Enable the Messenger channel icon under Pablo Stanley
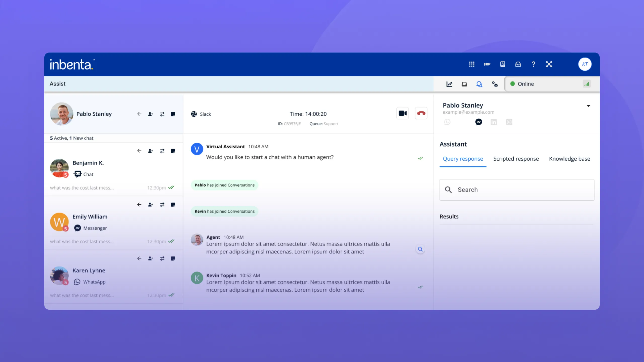Viewport: 644px width, 362px height. [478, 122]
